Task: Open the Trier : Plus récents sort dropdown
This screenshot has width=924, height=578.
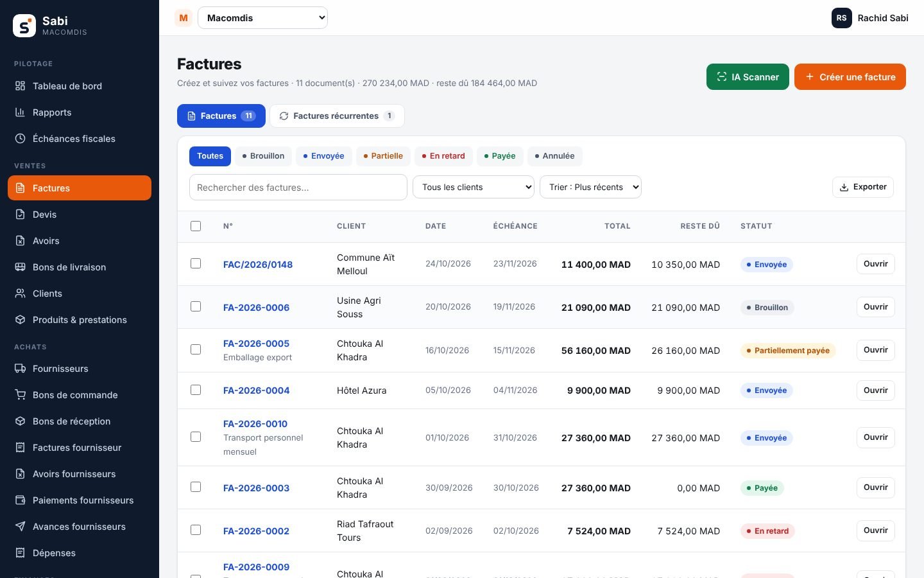Action: pyautogui.click(x=590, y=187)
